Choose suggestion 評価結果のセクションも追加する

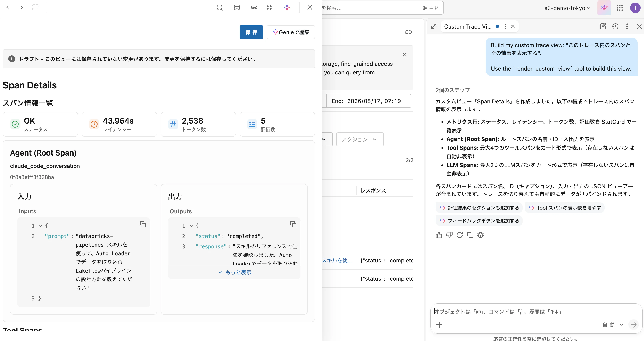tap(479, 208)
